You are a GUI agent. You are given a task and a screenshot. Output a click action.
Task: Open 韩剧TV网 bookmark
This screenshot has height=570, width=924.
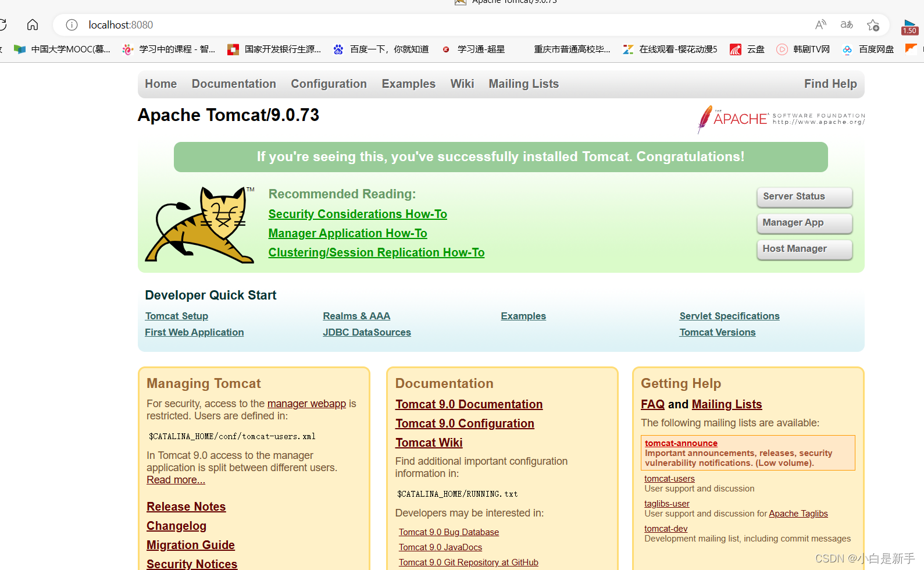tap(803, 49)
